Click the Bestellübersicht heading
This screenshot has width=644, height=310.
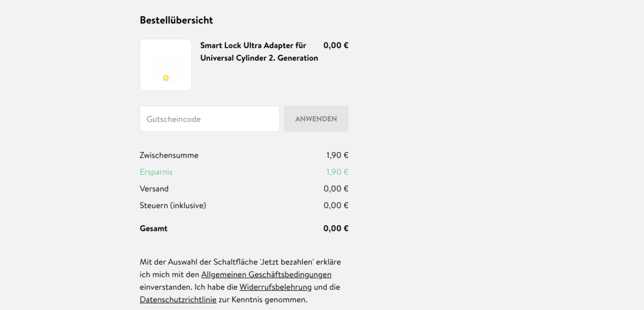[x=176, y=20]
